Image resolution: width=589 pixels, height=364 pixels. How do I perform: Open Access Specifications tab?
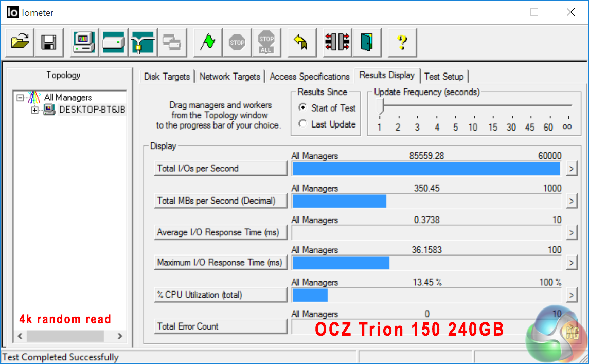[x=310, y=77]
